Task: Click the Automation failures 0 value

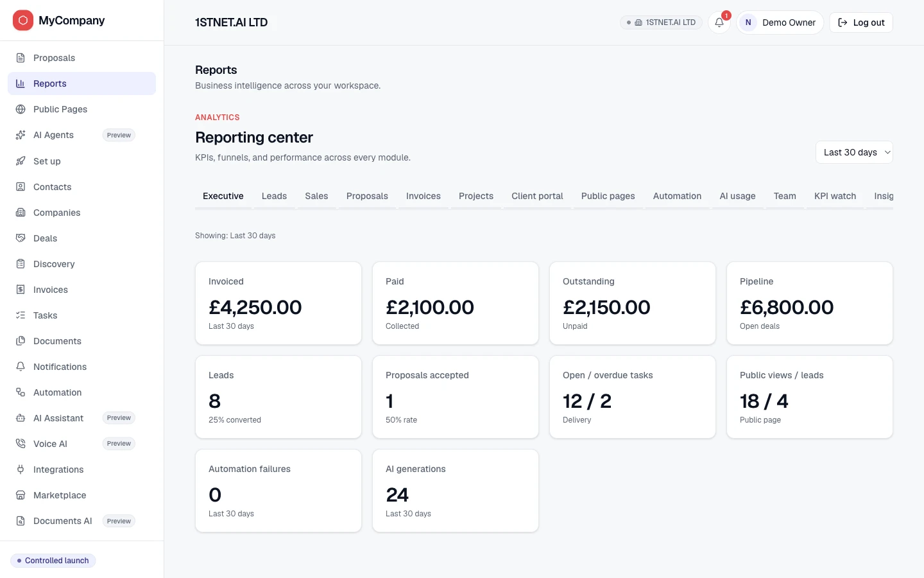Action: point(215,495)
